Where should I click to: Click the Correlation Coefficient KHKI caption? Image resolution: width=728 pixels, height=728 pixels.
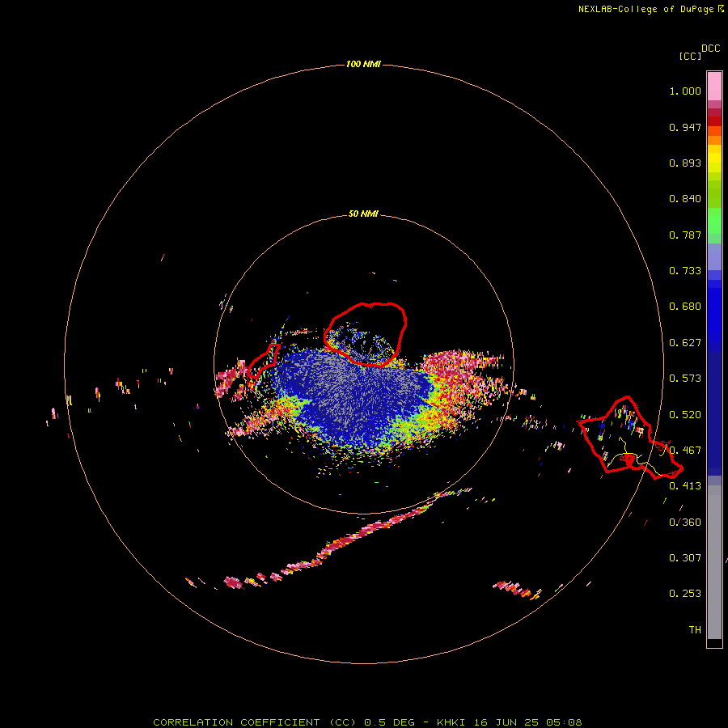pyautogui.click(x=367, y=722)
